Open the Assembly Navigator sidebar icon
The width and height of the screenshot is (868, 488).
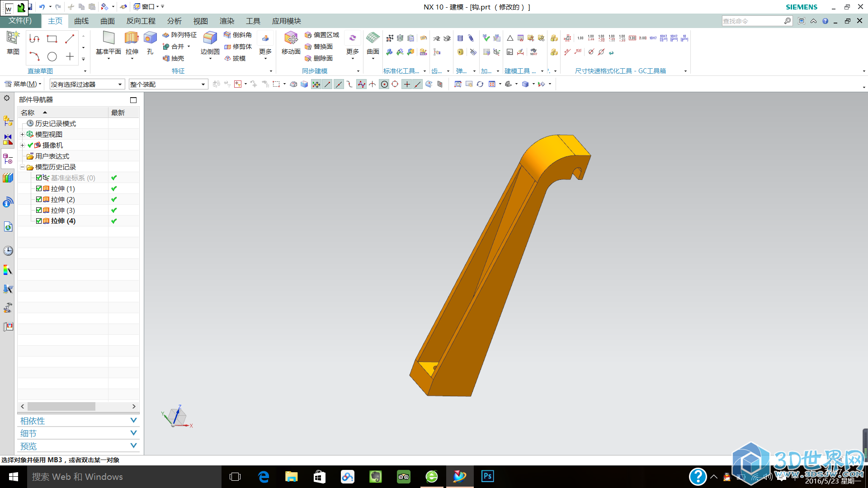pyautogui.click(x=8, y=121)
